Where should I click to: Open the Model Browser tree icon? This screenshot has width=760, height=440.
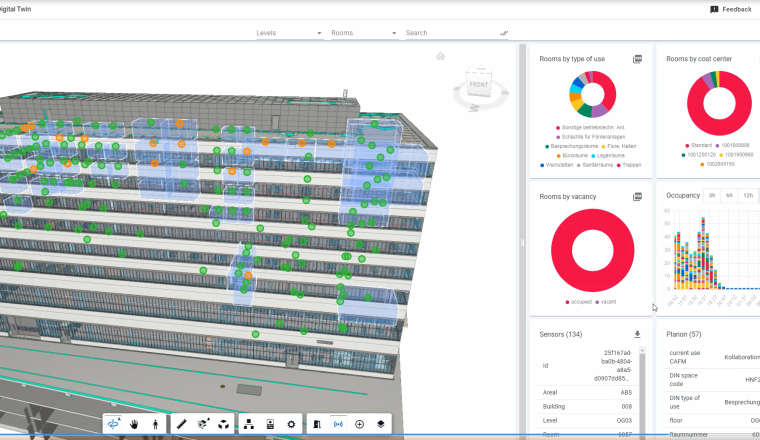(249, 424)
